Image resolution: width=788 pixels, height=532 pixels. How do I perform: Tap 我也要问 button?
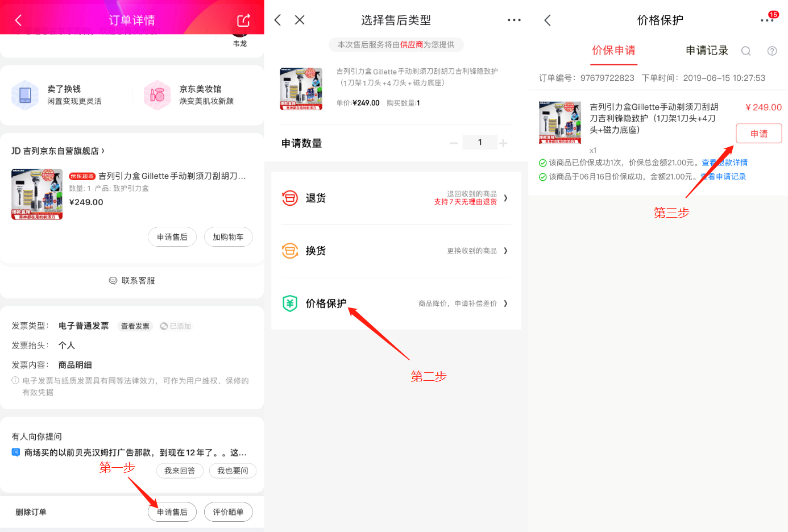[x=233, y=471]
